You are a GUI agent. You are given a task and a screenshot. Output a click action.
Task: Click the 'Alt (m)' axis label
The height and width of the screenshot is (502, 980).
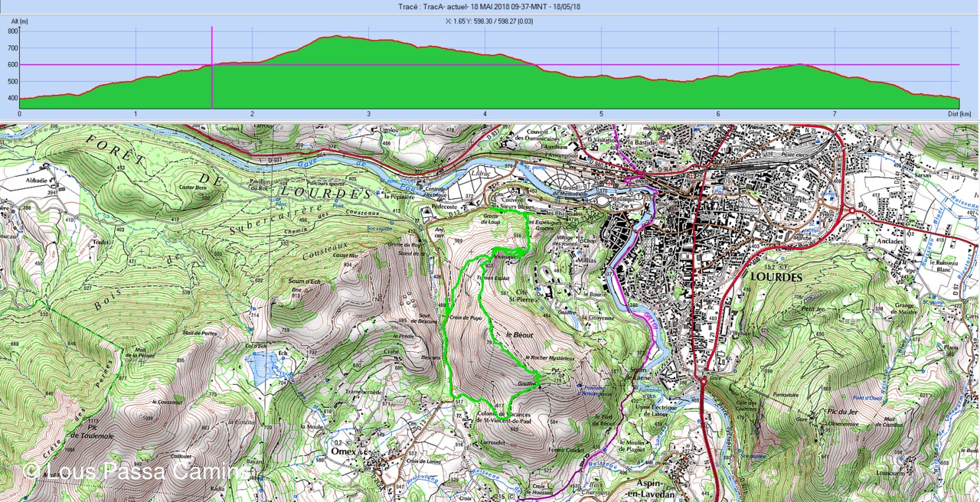(19, 21)
